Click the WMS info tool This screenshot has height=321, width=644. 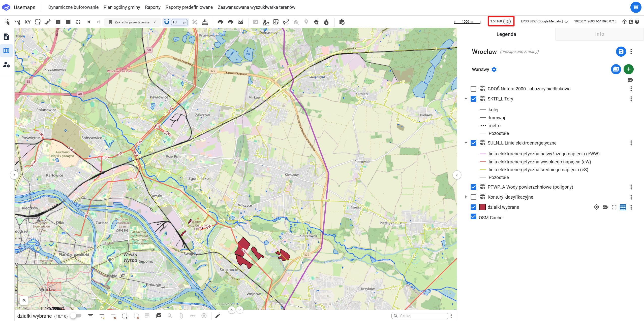(17, 22)
